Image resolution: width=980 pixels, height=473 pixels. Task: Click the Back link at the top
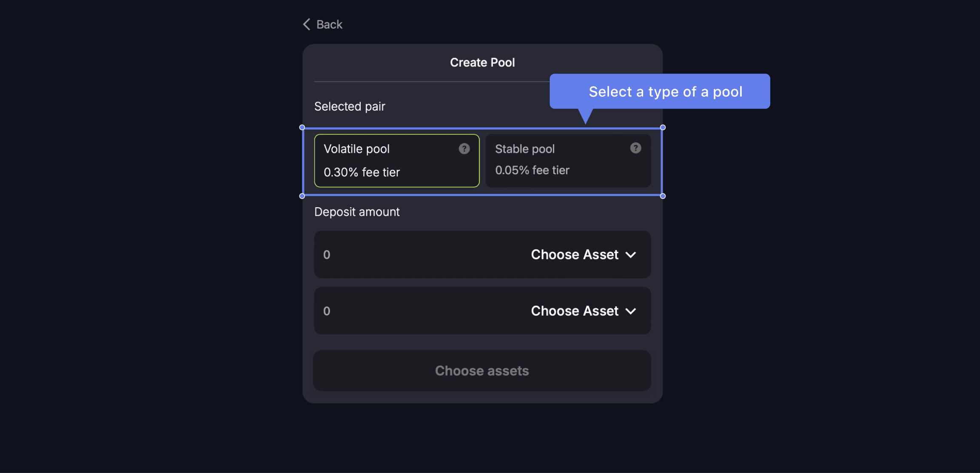[329, 24]
